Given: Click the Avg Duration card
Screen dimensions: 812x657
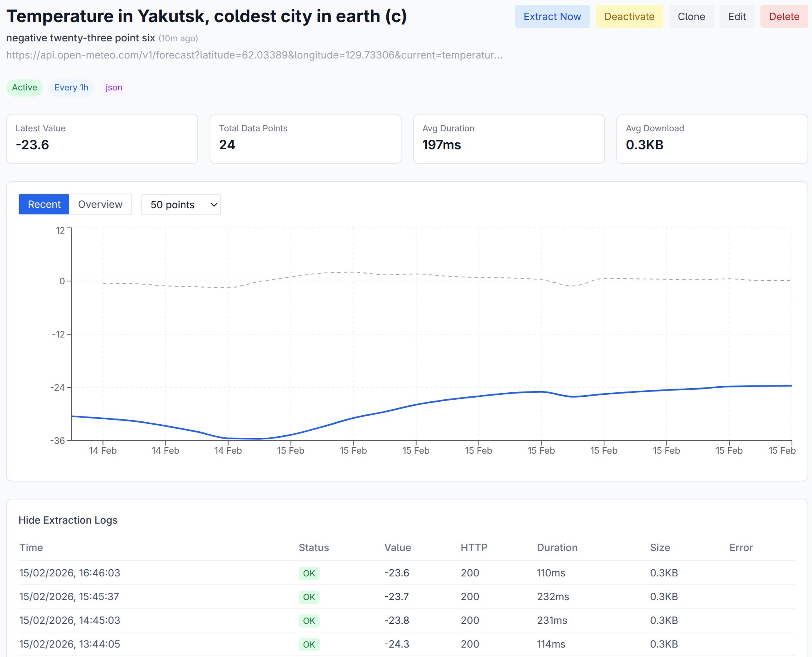Looking at the screenshot, I should pos(508,139).
